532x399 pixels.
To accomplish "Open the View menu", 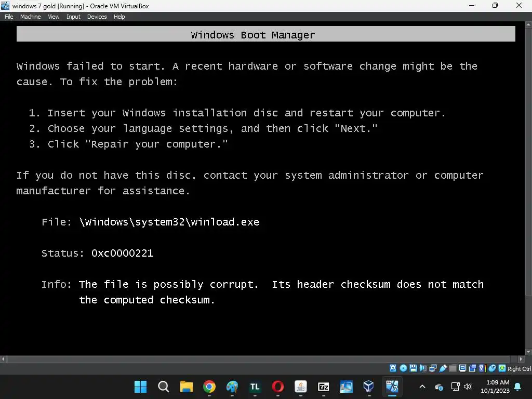I will [x=54, y=17].
